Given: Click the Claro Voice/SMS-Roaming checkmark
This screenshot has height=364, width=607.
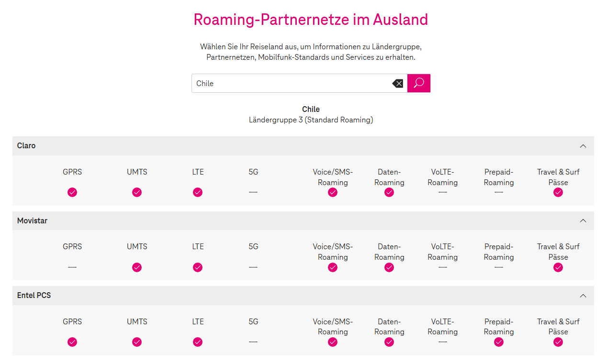Looking at the screenshot, I should point(333,192).
